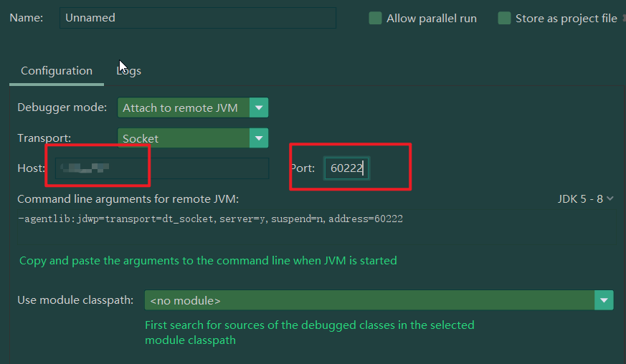Viewport: 626px width, 364px height.
Task: Click the 'Debugger mode:' label
Action: pyautogui.click(x=62, y=107)
